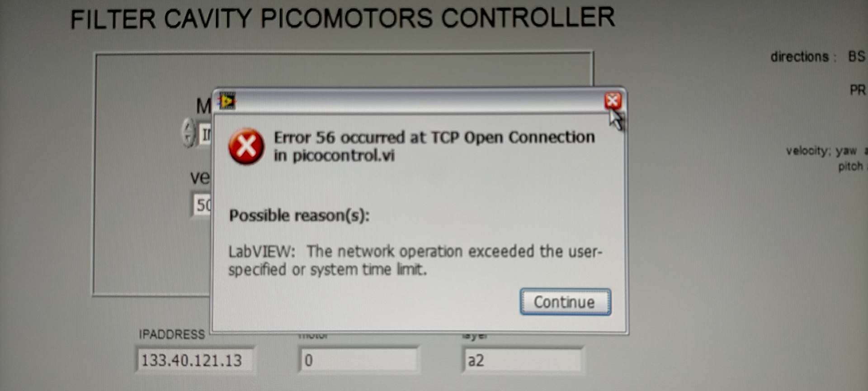
Task: Open the enum selector next to the stepper
Action: 205,134
